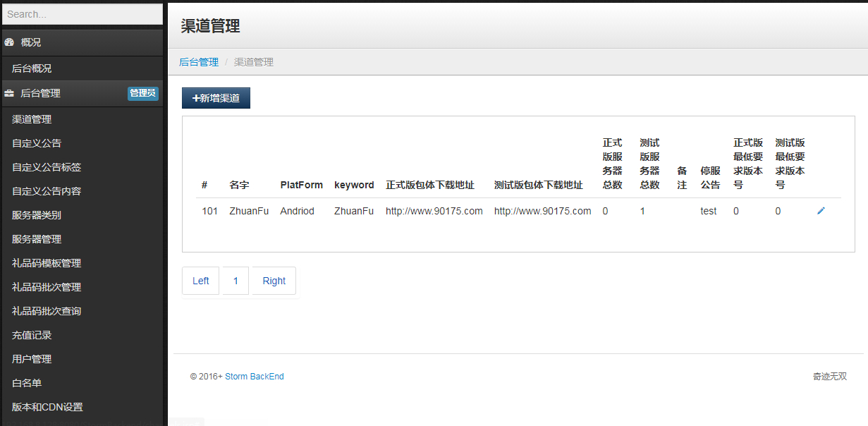Go to 服务器管理 page
868x426 pixels.
click(x=37, y=239)
